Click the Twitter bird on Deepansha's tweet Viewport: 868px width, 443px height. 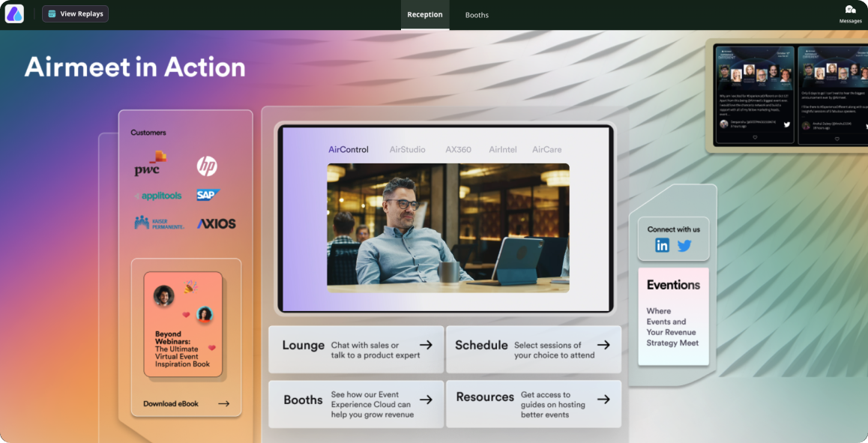click(x=786, y=124)
